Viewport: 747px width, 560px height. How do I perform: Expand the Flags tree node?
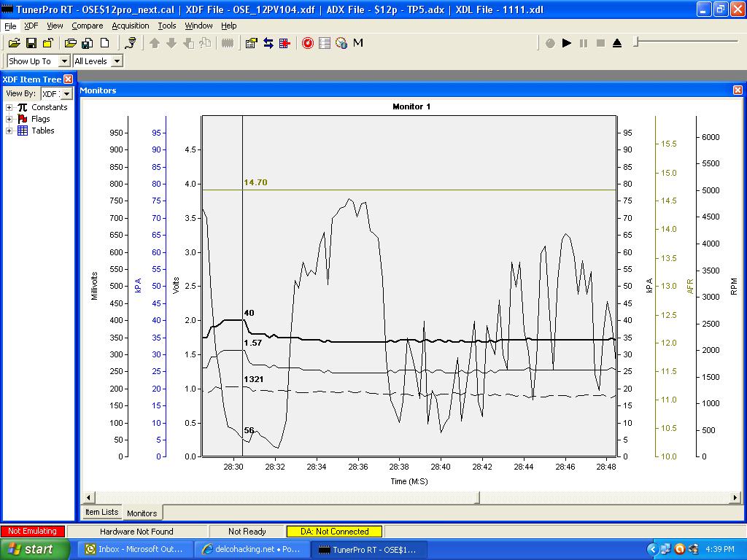9,119
